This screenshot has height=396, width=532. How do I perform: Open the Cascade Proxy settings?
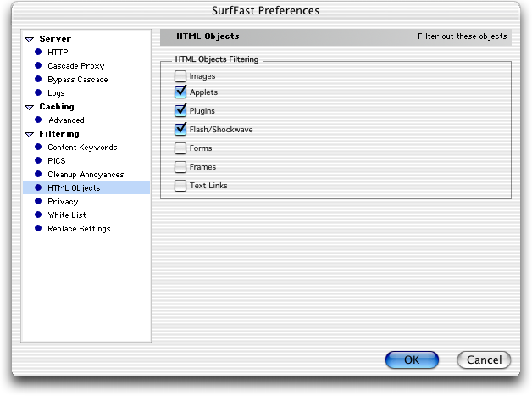[76, 66]
